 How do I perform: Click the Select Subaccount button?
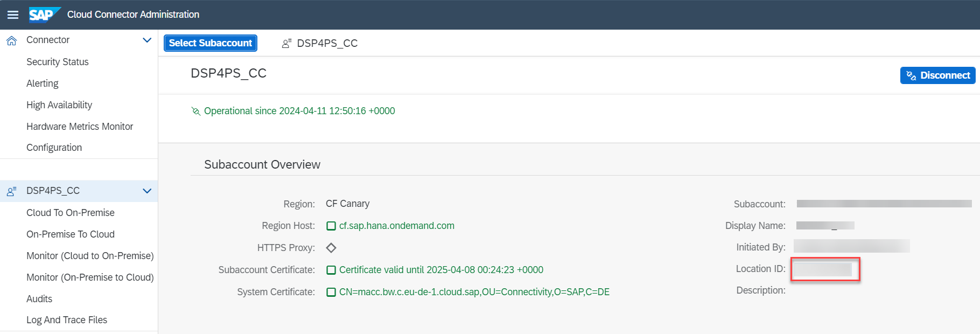point(211,43)
